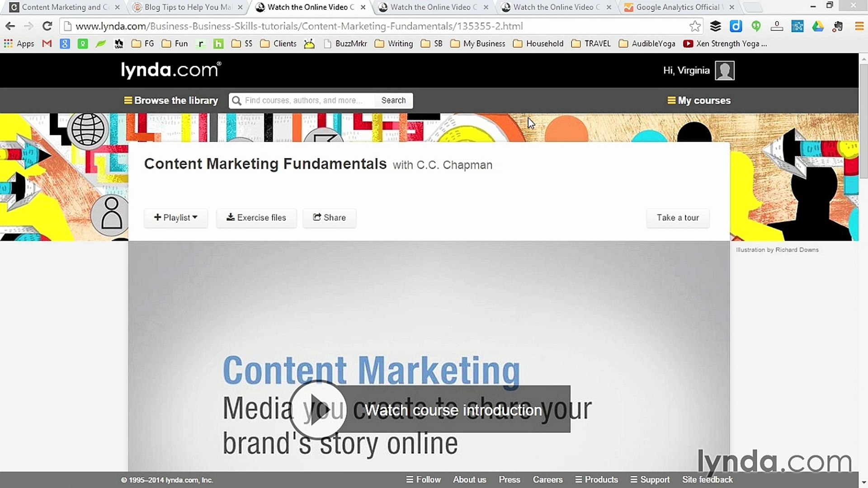Open the BuzzMrkr bookmark

pos(346,43)
